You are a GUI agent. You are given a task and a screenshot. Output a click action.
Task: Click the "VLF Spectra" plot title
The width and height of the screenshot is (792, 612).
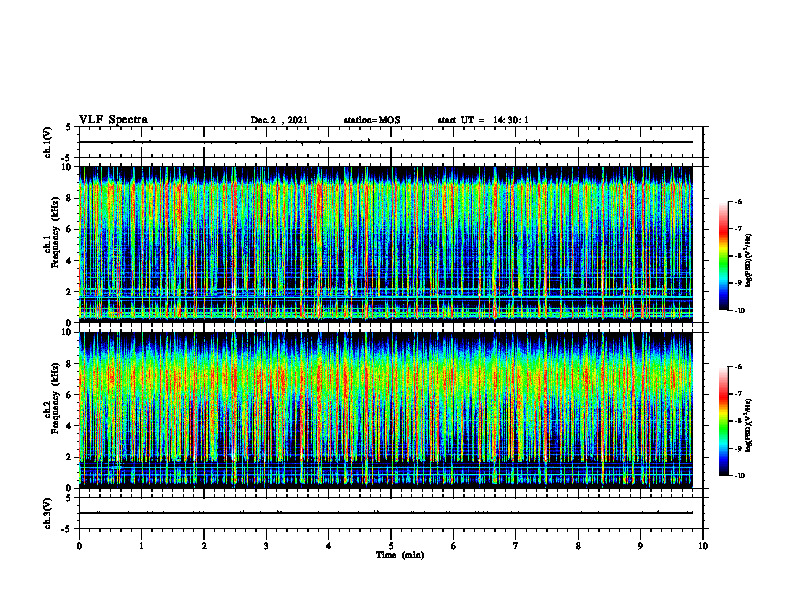113,120
